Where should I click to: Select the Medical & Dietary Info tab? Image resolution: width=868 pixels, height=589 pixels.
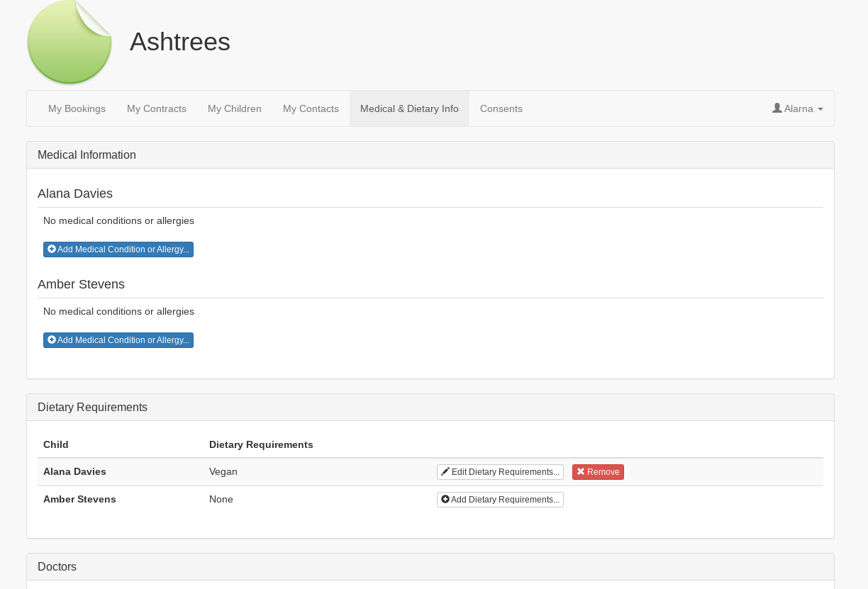click(x=409, y=108)
